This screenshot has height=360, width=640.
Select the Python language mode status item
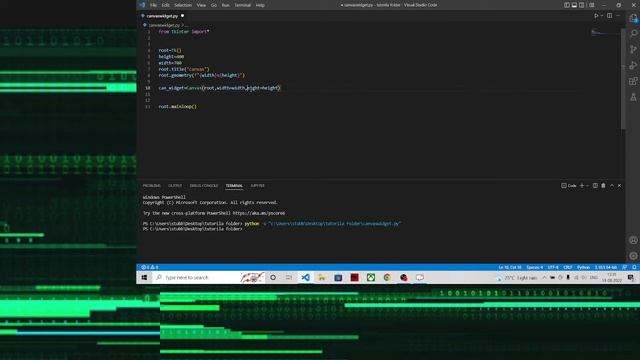coord(583,267)
